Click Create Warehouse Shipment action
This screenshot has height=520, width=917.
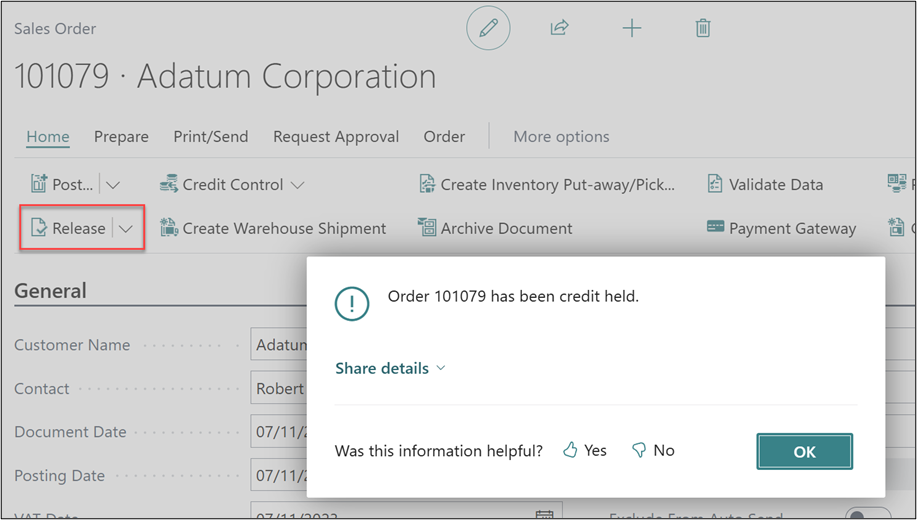[x=273, y=228]
